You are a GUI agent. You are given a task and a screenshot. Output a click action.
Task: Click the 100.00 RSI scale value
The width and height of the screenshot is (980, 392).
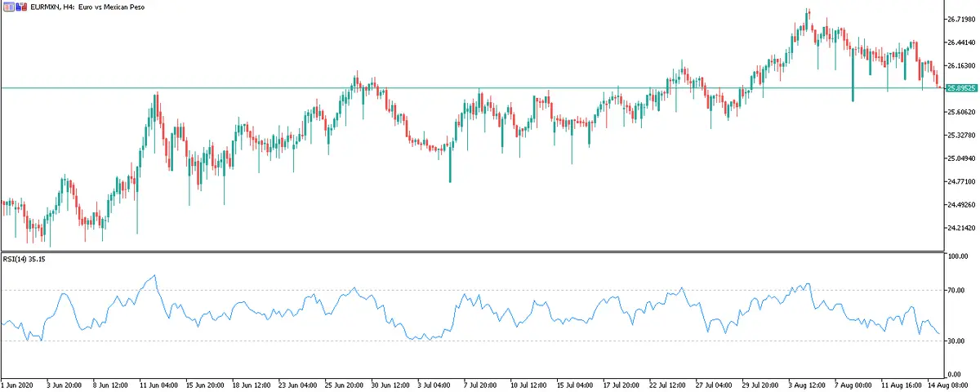tap(958, 256)
